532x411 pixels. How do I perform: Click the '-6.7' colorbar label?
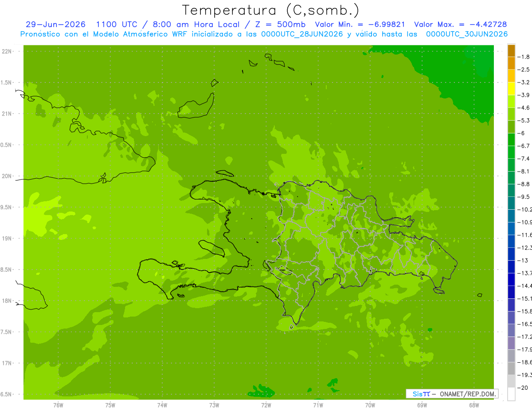coord(524,146)
